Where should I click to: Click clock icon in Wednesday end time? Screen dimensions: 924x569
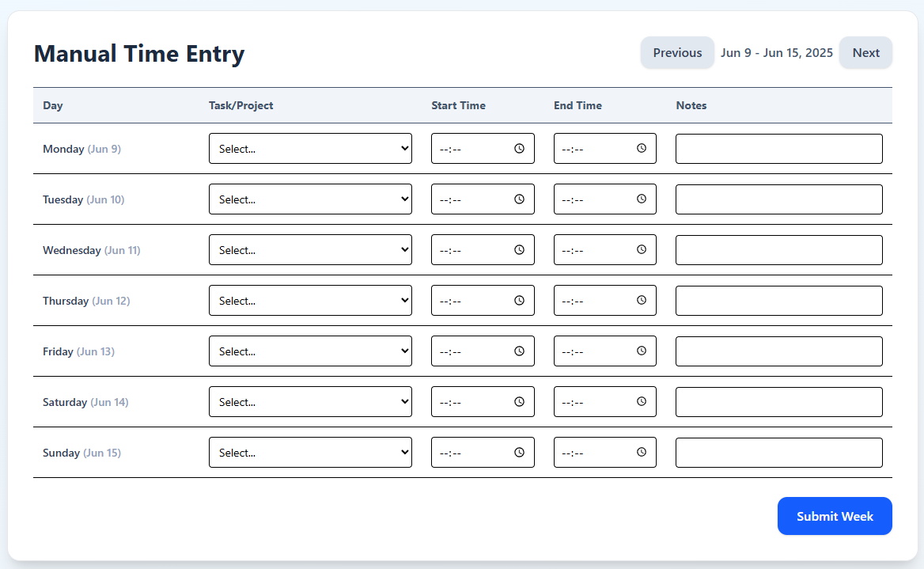click(641, 250)
